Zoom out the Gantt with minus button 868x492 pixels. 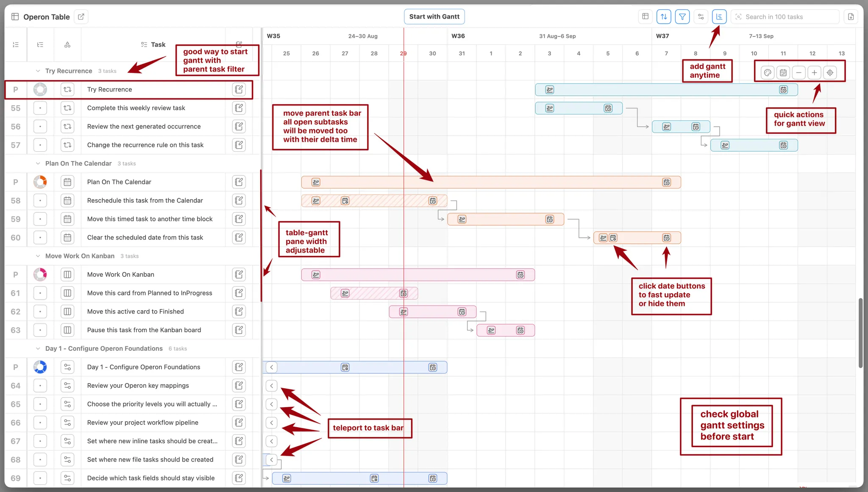[x=799, y=72]
